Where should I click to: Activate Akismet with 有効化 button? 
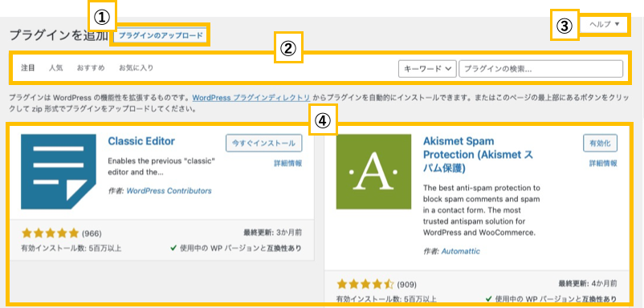click(600, 143)
